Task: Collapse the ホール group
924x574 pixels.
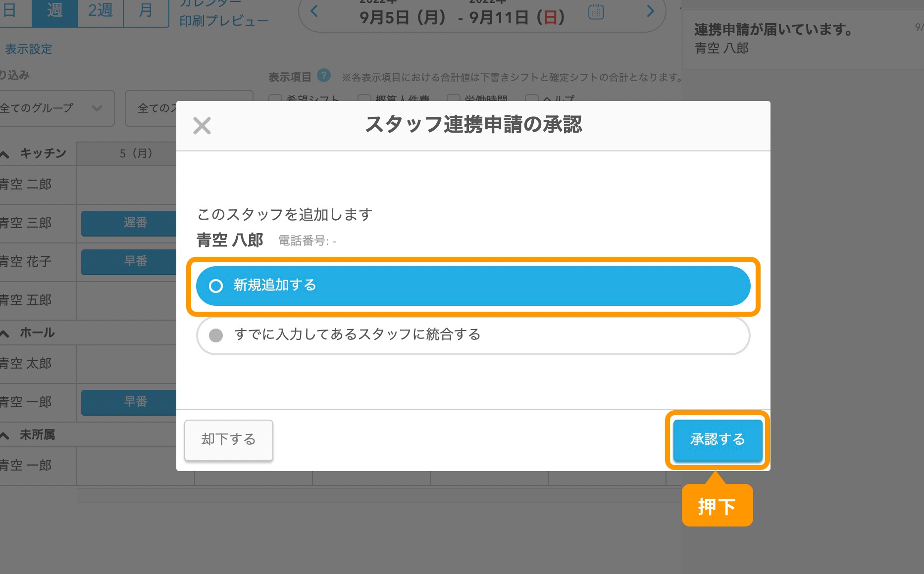Action: click(x=5, y=334)
